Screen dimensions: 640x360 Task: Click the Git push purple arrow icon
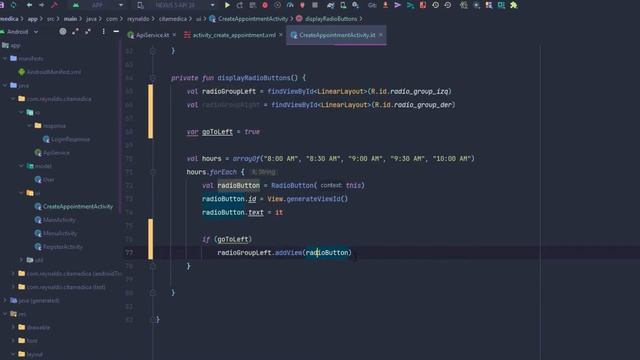pos(398,5)
